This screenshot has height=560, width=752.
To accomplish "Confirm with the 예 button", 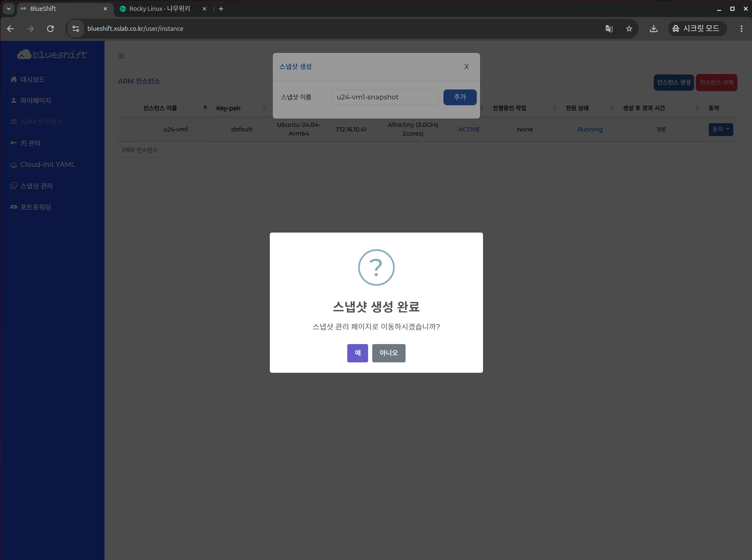I will tap(357, 353).
